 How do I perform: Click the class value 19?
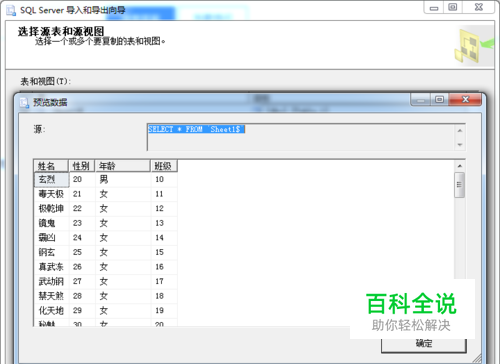(x=164, y=311)
